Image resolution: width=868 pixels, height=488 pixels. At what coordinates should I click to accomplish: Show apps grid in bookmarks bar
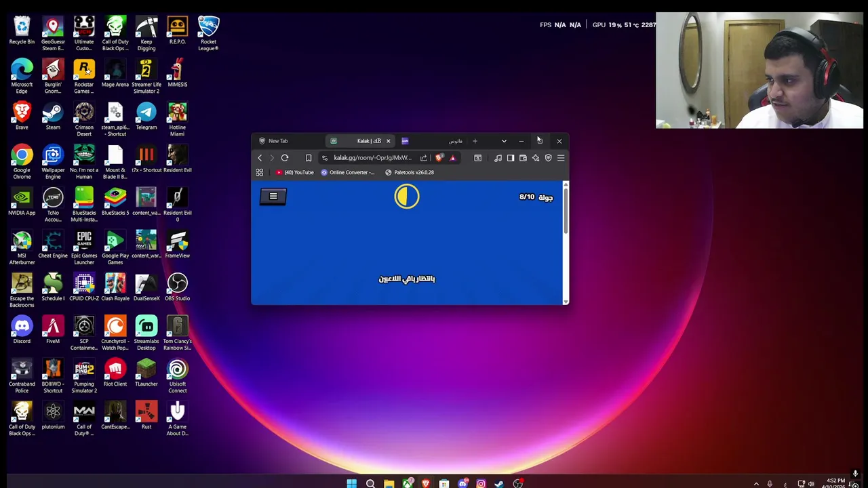tap(259, 173)
